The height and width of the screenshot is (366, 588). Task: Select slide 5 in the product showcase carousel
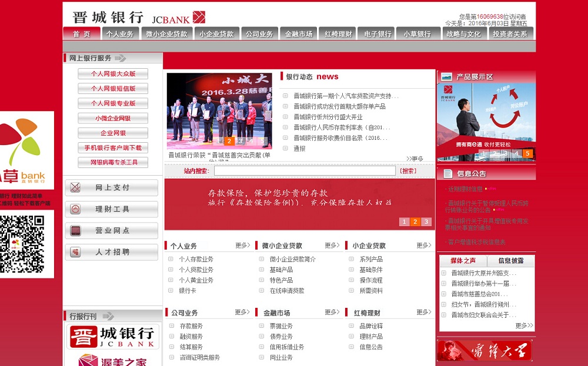coord(527,153)
